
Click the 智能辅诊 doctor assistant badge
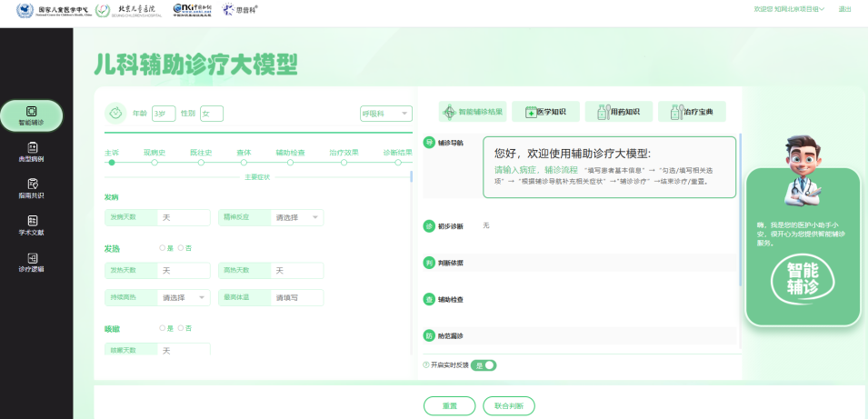tap(803, 278)
